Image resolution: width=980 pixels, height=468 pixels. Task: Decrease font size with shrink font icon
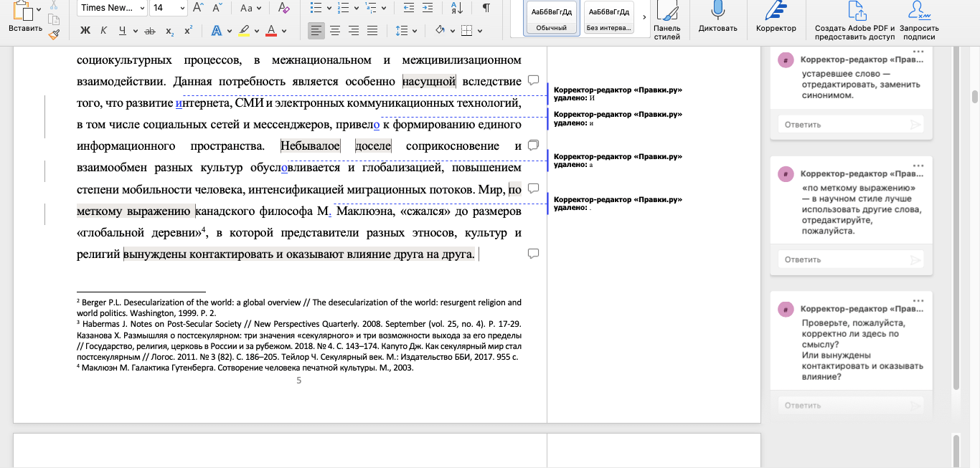[x=218, y=8]
